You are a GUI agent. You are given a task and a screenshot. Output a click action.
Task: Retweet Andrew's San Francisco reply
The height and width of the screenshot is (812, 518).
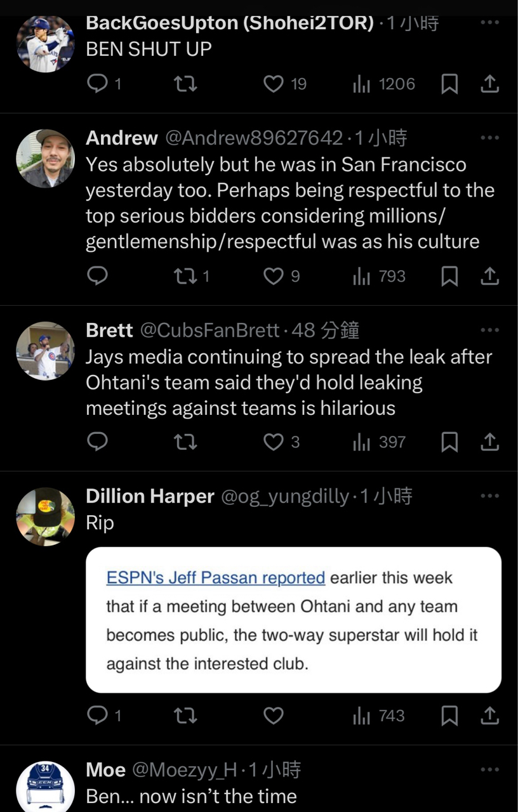(x=185, y=277)
